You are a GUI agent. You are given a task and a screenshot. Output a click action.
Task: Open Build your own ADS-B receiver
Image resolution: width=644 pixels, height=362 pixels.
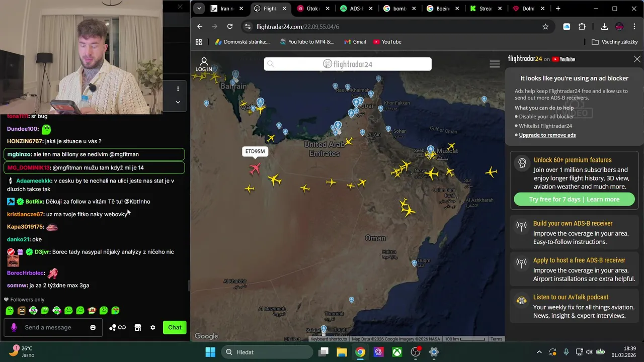click(x=574, y=232)
